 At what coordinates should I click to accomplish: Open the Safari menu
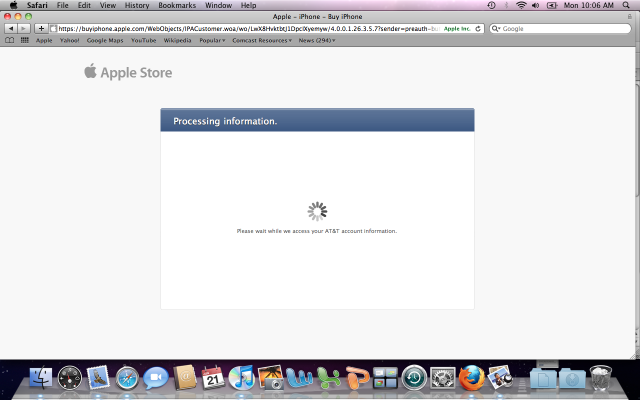point(37,5)
